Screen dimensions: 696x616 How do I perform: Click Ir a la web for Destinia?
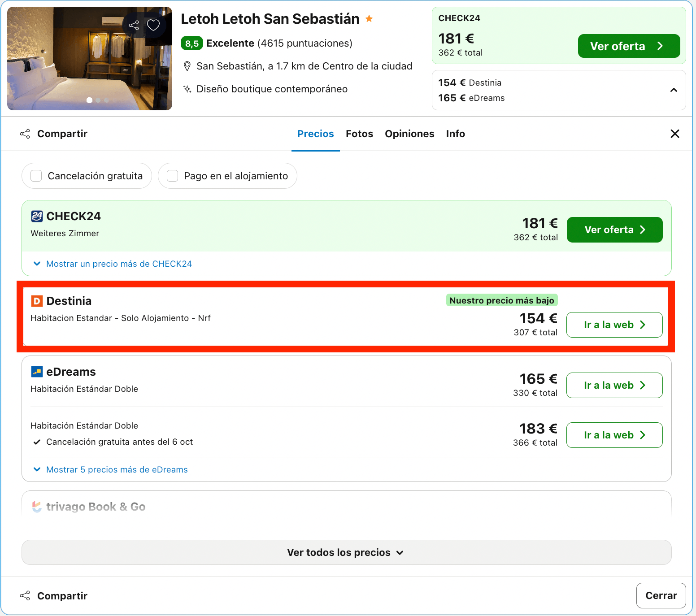(614, 325)
